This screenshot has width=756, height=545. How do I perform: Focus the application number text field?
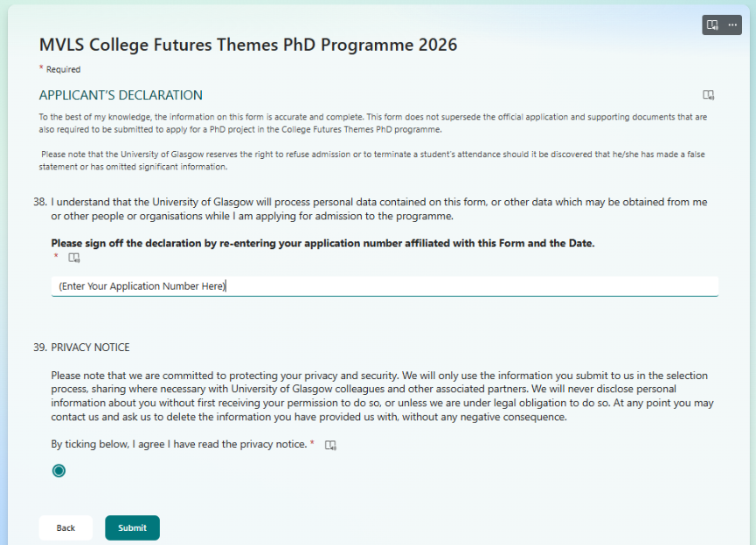385,286
